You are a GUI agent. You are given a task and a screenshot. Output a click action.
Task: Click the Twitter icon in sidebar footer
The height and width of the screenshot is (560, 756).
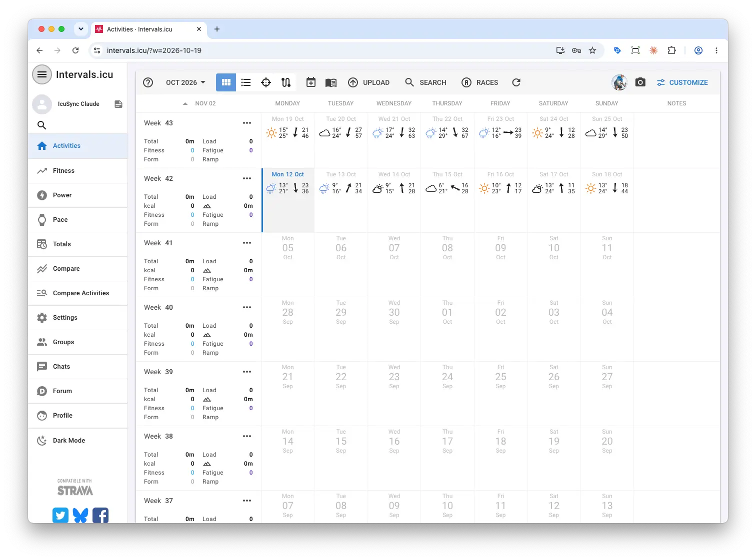click(60, 515)
